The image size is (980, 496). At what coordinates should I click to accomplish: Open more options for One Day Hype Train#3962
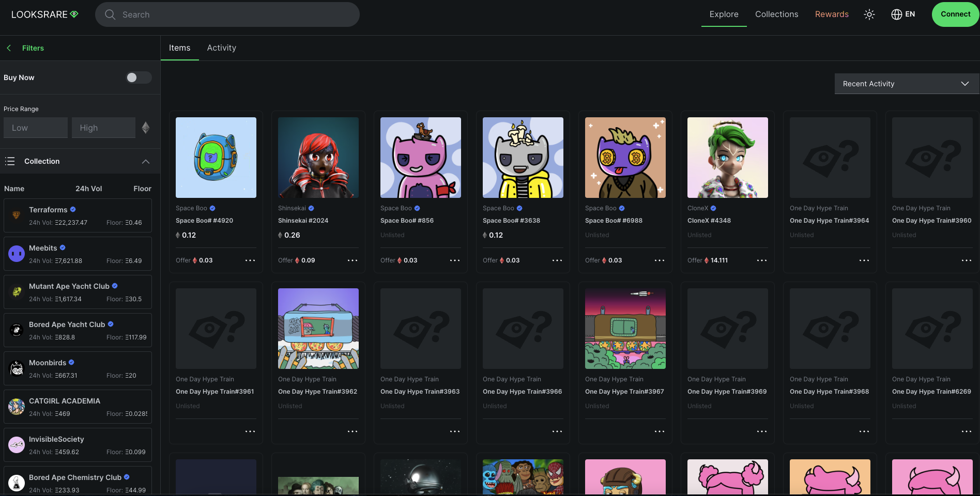pos(353,431)
